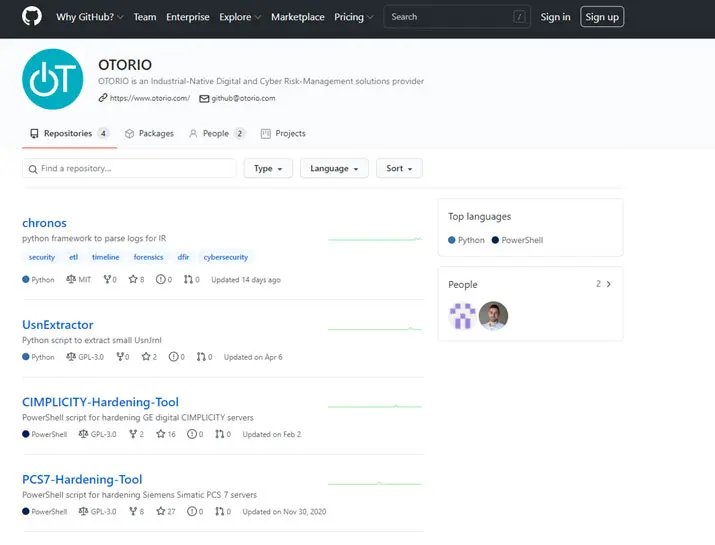Expand the Explore menu

pos(240,17)
